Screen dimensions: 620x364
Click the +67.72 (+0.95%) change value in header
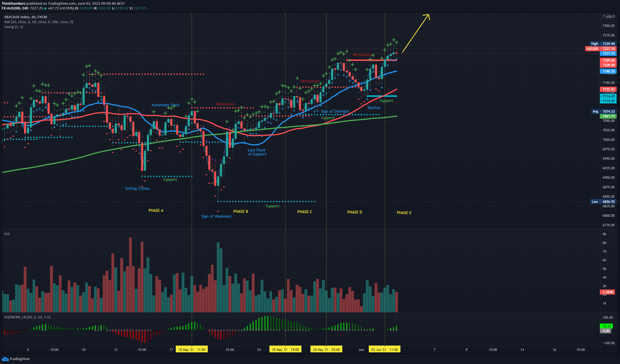tap(61, 8)
